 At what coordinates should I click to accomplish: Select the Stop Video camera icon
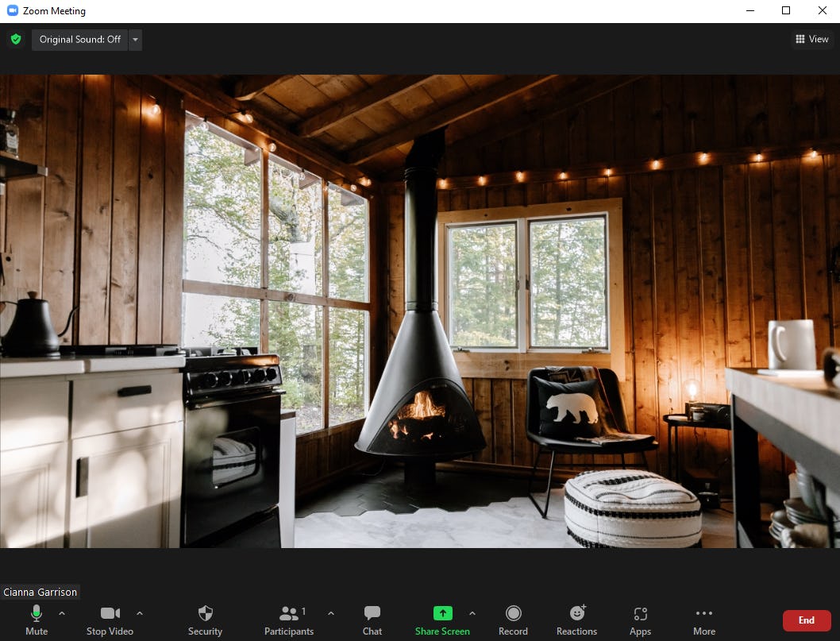point(110,612)
